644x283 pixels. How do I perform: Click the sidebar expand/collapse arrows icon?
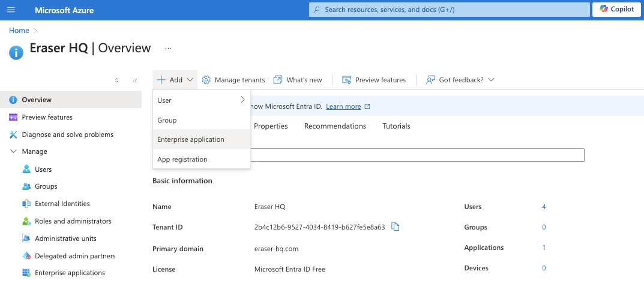click(x=116, y=81)
